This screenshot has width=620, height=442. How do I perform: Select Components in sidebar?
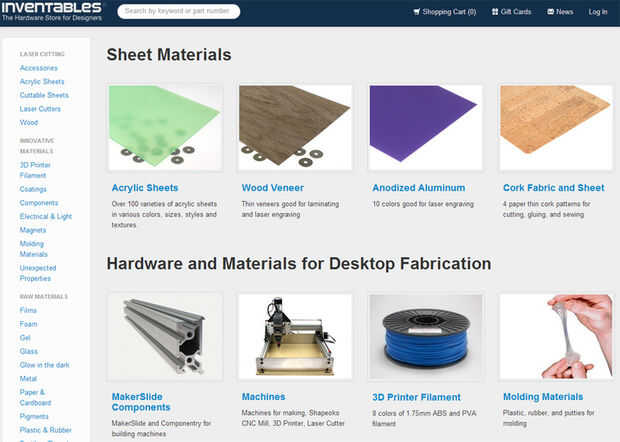tap(39, 203)
